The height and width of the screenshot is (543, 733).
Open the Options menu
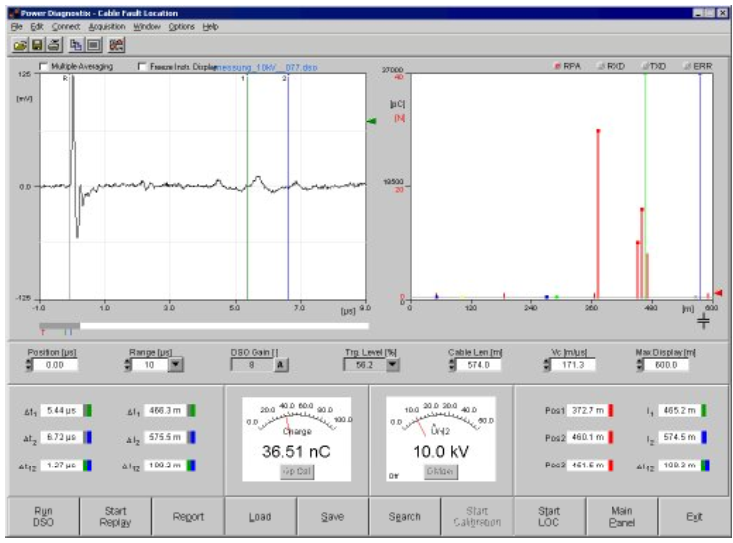click(x=181, y=27)
